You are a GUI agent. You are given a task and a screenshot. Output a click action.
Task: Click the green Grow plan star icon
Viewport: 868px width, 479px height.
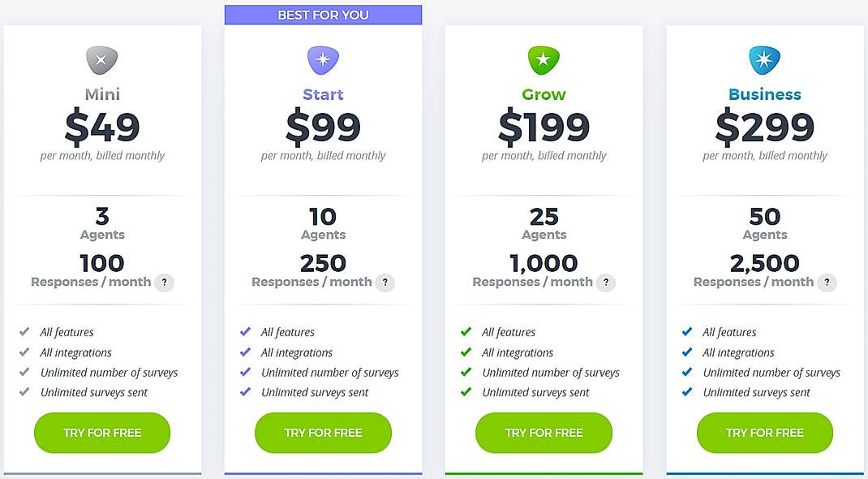[544, 60]
